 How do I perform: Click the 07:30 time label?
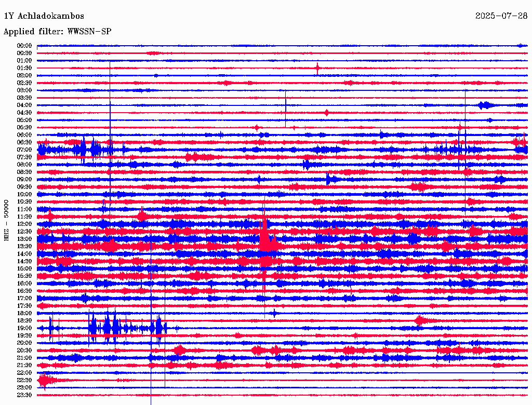(24, 157)
